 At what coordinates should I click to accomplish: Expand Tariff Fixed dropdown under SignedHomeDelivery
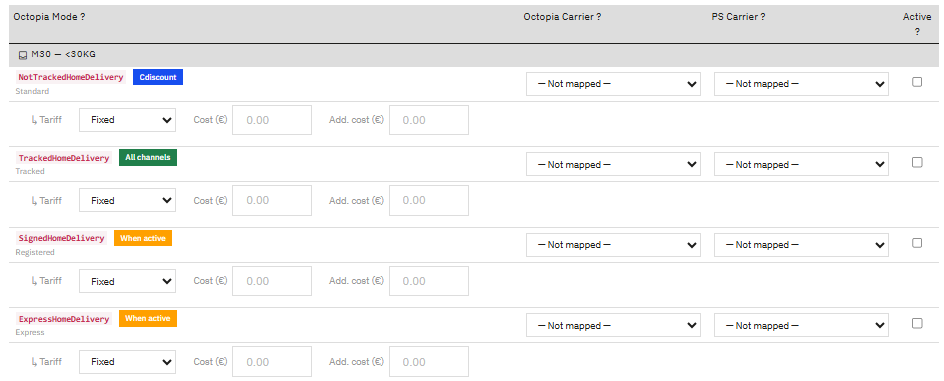[x=128, y=281]
